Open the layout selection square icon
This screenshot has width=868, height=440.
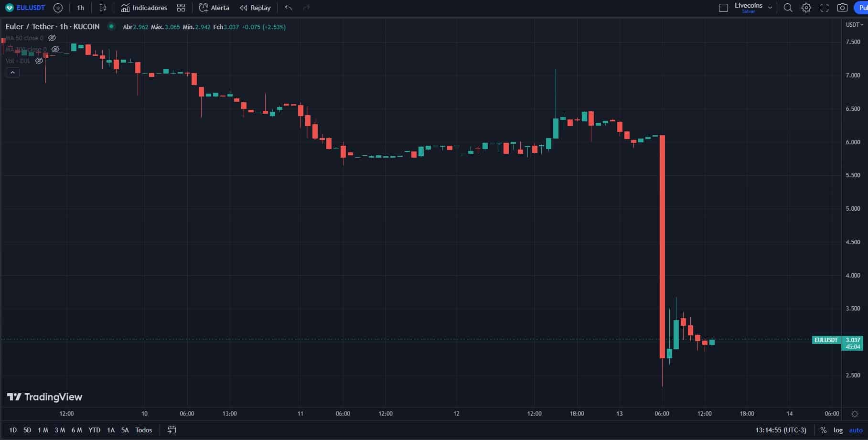click(x=723, y=8)
